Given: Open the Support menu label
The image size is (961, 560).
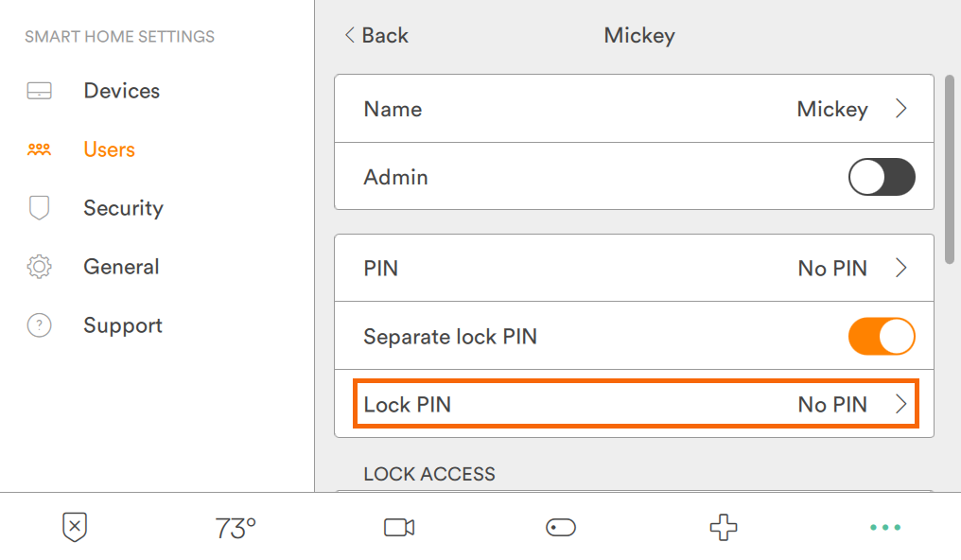Looking at the screenshot, I should click(123, 325).
